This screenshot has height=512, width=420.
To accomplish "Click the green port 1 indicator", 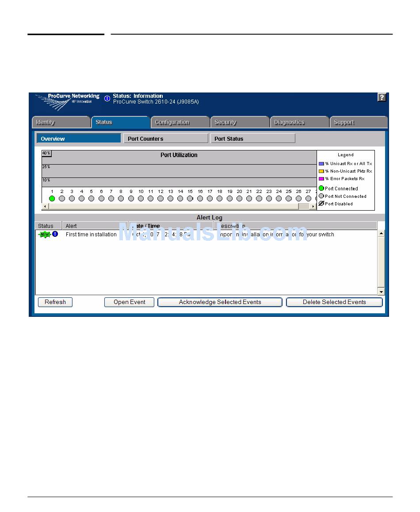I will coord(52,198).
